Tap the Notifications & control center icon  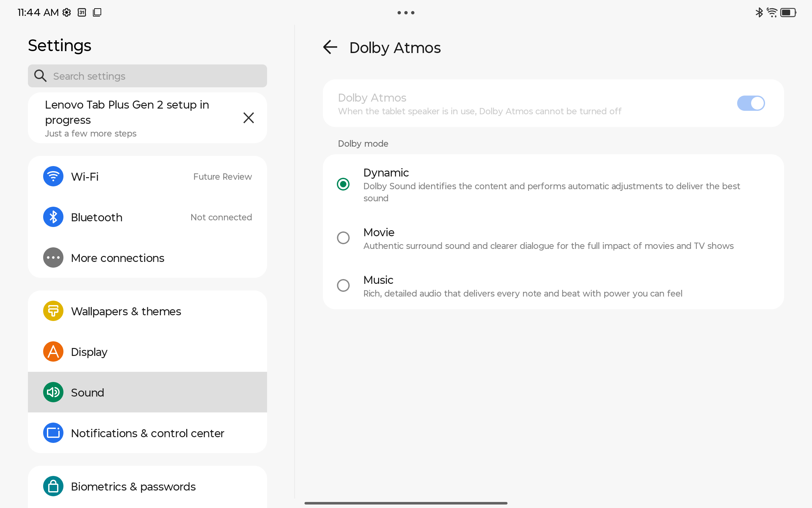(x=53, y=433)
